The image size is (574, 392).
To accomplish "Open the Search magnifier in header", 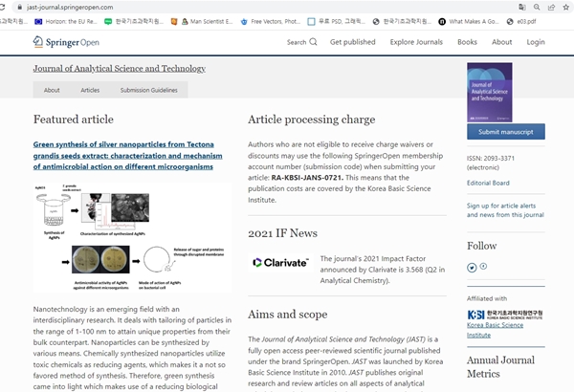I will pos(315,42).
